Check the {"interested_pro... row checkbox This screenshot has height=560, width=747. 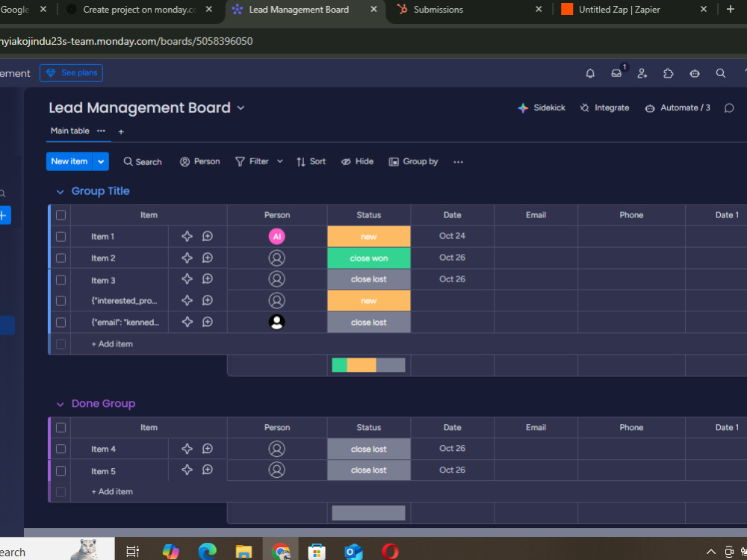tap(61, 301)
